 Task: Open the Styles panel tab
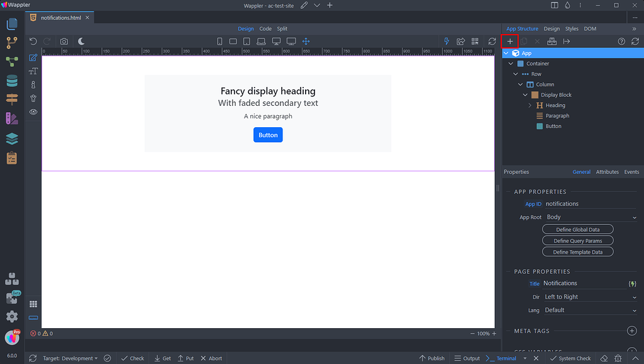click(571, 28)
